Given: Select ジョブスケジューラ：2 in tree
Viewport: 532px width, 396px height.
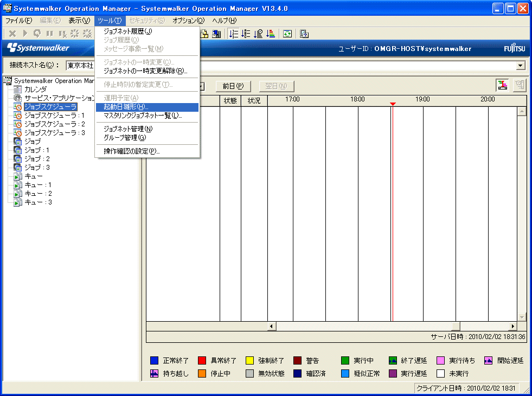Looking at the screenshot, I should pos(55,124).
